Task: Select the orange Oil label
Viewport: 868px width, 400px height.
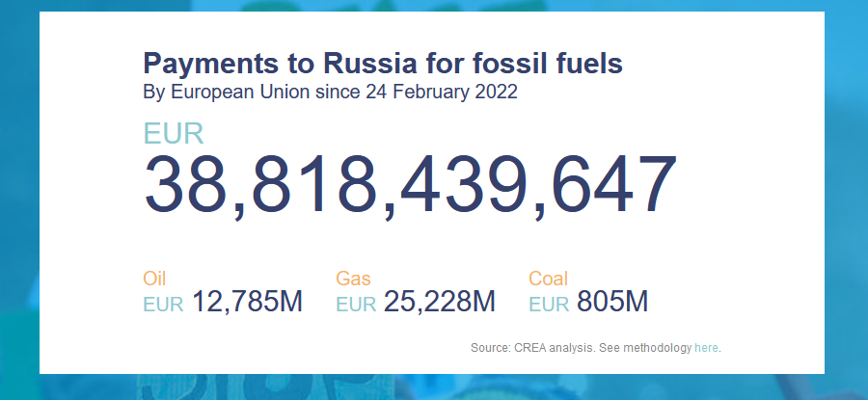Action: [154, 279]
